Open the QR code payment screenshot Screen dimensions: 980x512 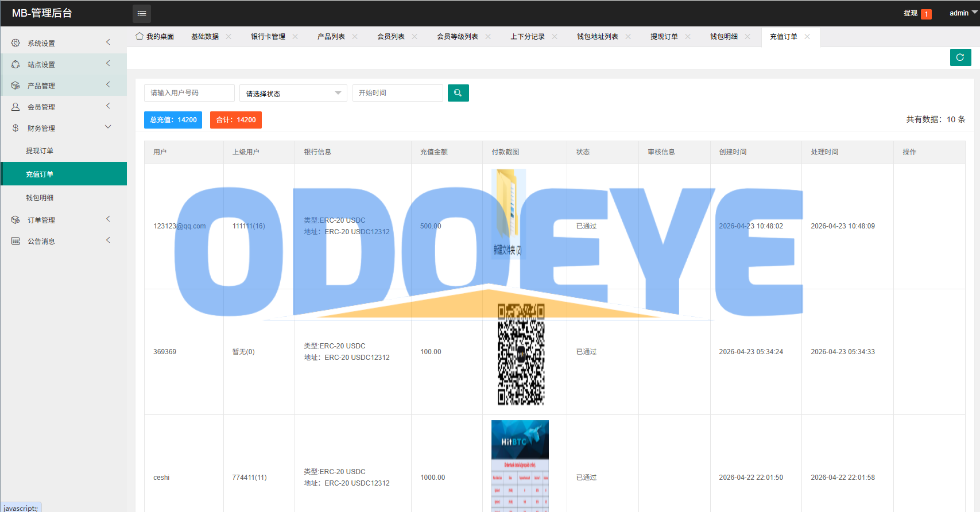(521, 354)
